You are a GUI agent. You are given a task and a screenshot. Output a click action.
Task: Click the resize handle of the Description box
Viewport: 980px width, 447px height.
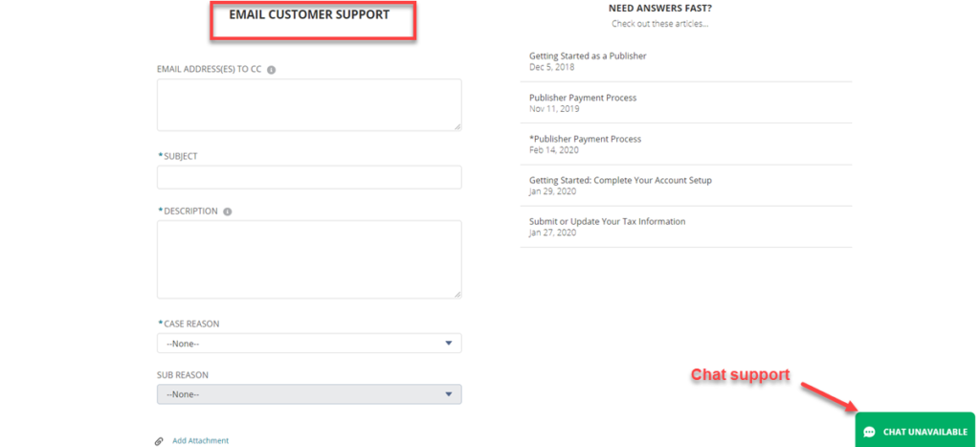[457, 294]
